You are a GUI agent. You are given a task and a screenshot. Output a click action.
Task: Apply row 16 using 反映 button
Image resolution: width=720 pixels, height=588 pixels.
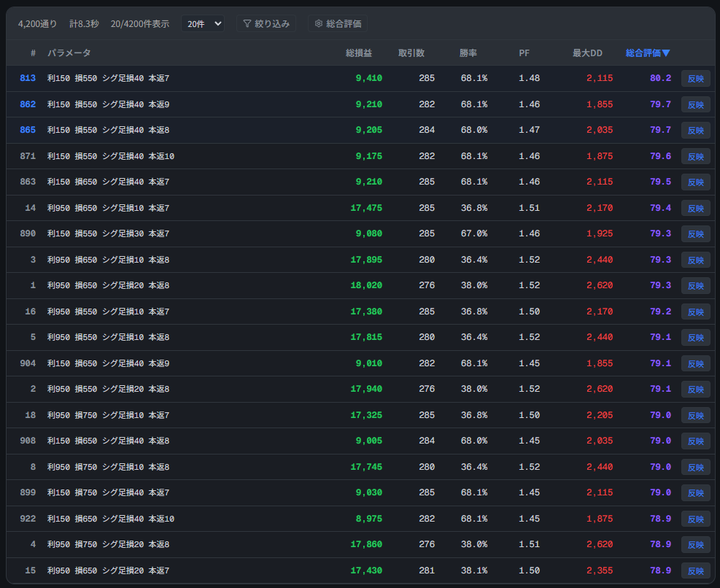pos(696,312)
